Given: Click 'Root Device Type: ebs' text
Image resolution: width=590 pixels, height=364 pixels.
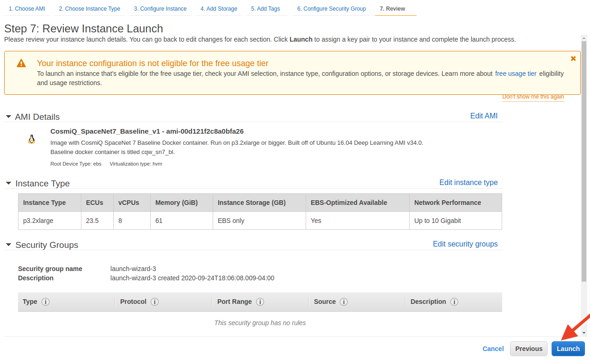Looking at the screenshot, I should [76, 164].
